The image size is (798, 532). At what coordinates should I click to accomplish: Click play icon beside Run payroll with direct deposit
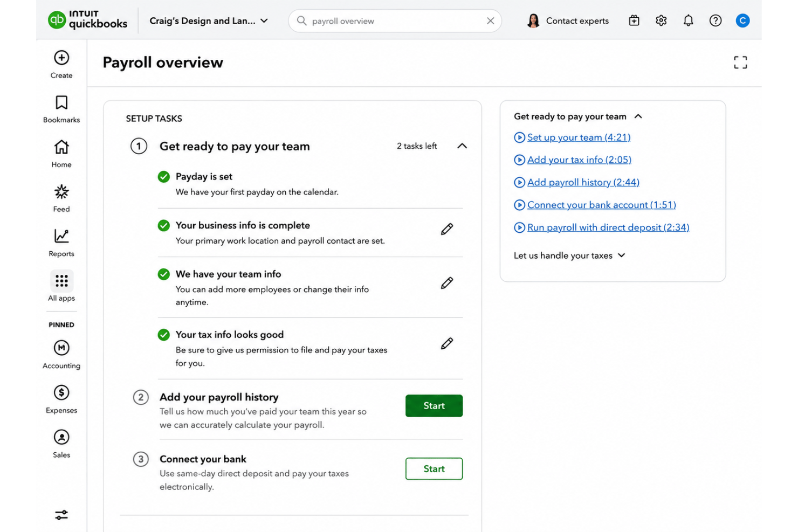click(x=519, y=227)
